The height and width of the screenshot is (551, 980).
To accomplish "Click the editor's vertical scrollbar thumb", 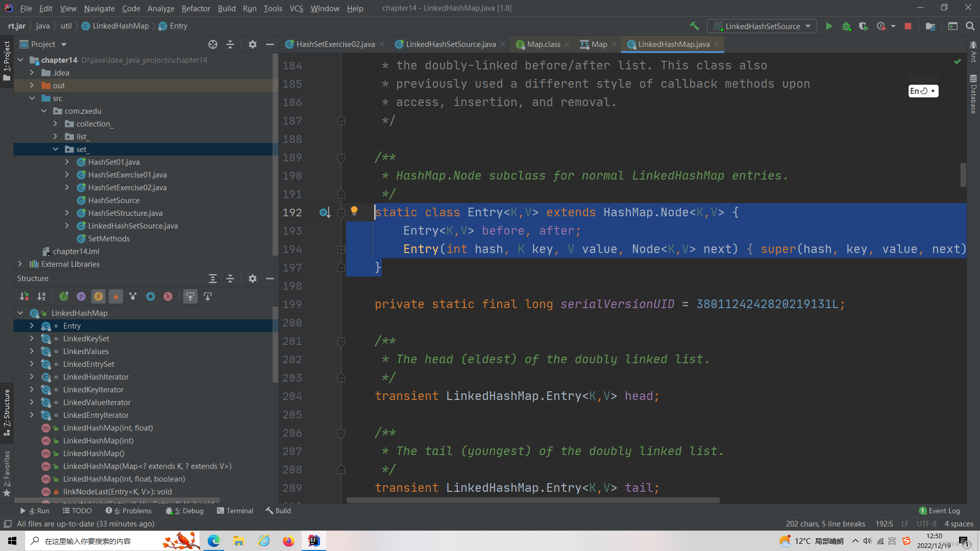I will pyautogui.click(x=963, y=174).
